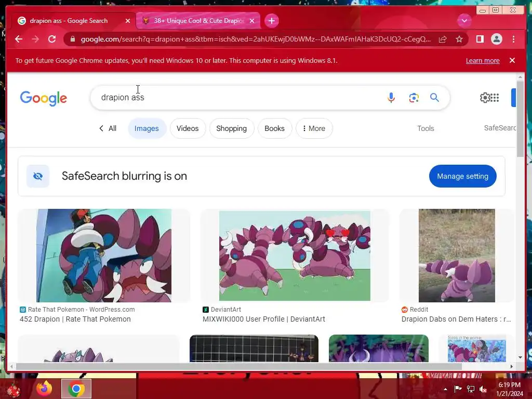
Task: Switch to the Shopping filter
Action: [x=231, y=128]
